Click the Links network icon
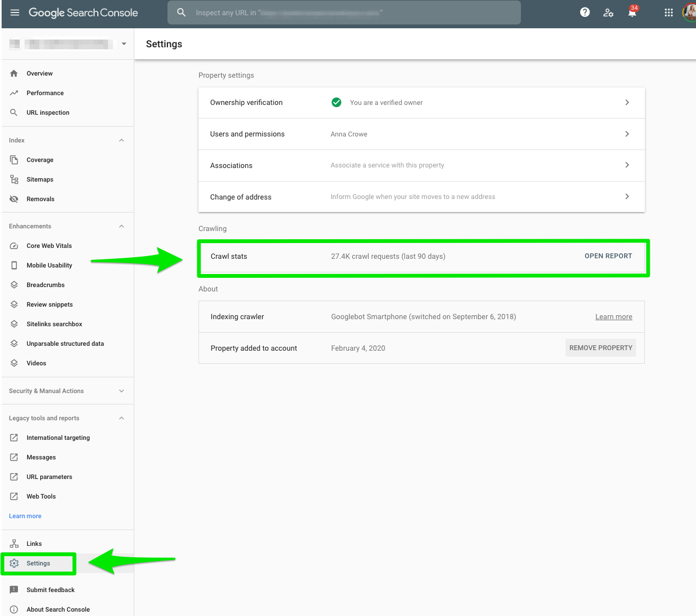Screen dimensions: 696x616 point(14,544)
